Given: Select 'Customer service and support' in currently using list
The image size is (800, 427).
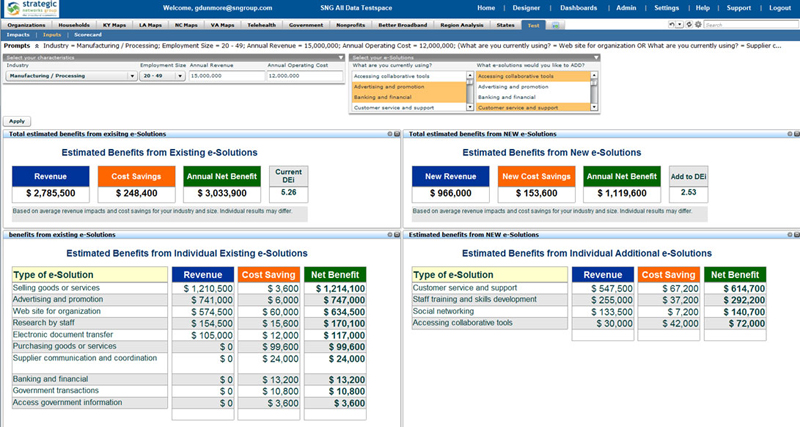Looking at the screenshot, I should 409,108.
